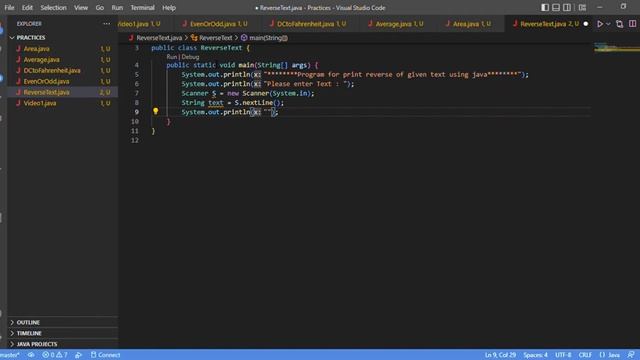Click unsaved dot on ReverseText.java tab
Viewport: 640px width, 360px height.
[x=586, y=24]
